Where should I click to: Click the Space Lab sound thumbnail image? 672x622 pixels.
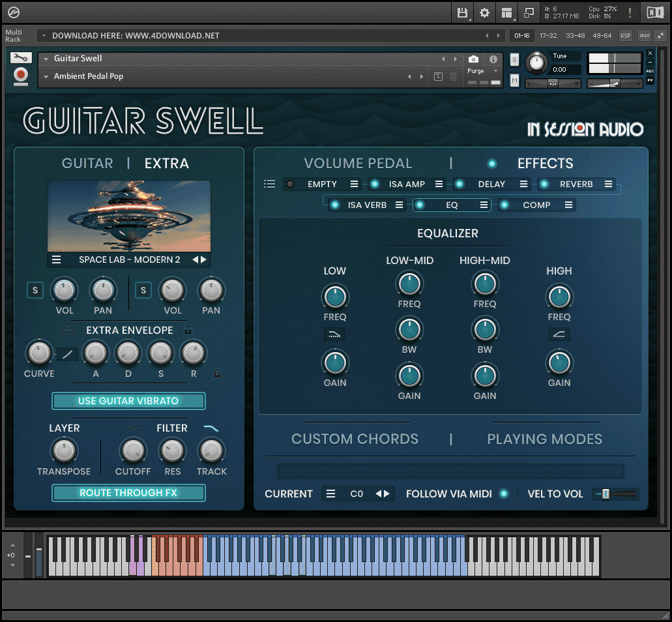coord(129,216)
